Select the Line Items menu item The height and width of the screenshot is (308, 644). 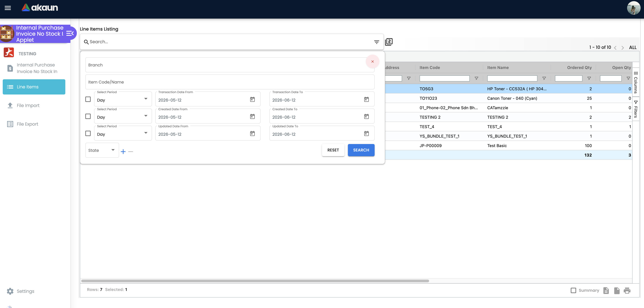tap(34, 87)
